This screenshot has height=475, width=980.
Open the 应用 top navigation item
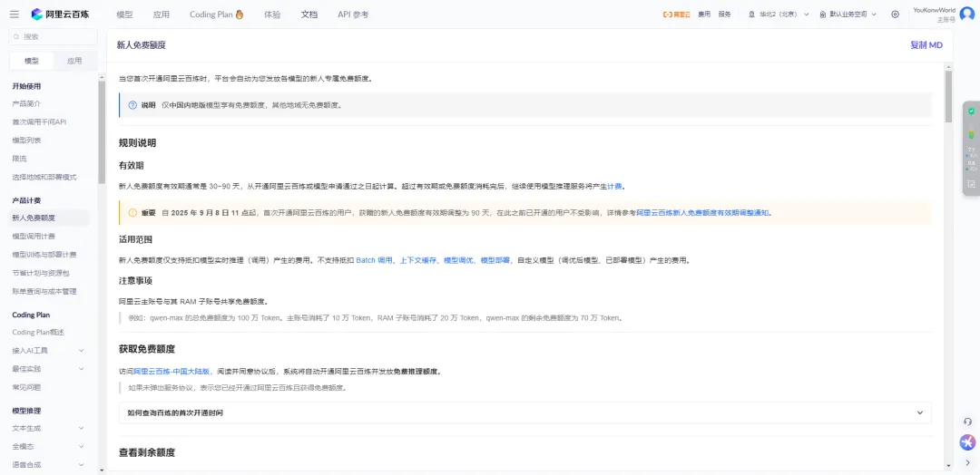[161, 15]
